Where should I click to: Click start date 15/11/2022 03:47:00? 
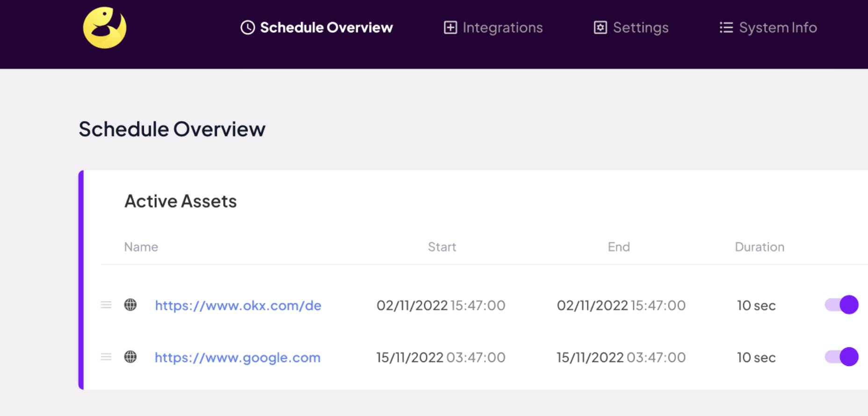pyautogui.click(x=441, y=358)
